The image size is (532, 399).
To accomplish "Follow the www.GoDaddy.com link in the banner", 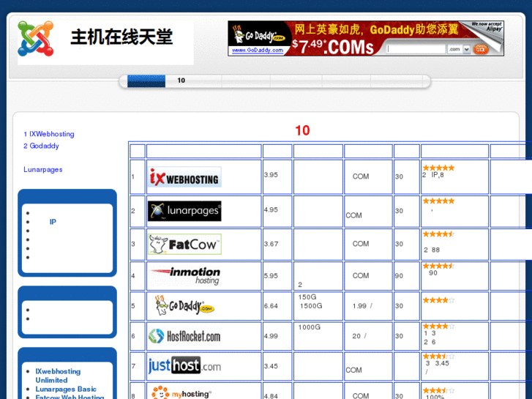I will pyautogui.click(x=258, y=50).
